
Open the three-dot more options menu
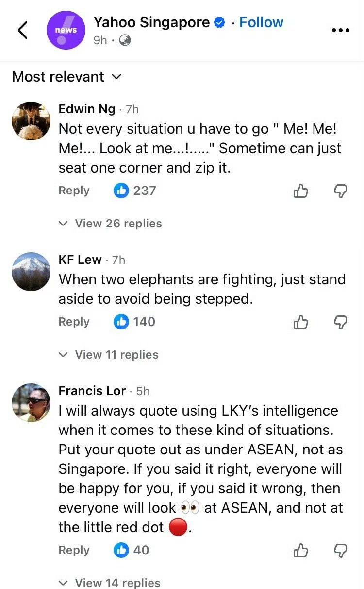point(340,30)
